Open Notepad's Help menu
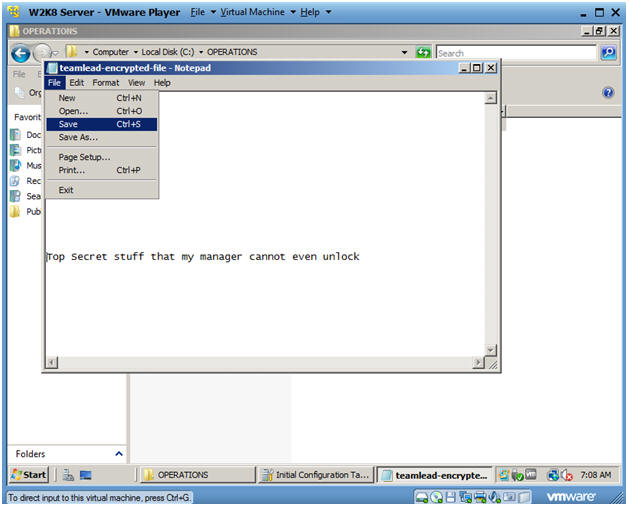The image size is (628, 506). click(x=162, y=83)
